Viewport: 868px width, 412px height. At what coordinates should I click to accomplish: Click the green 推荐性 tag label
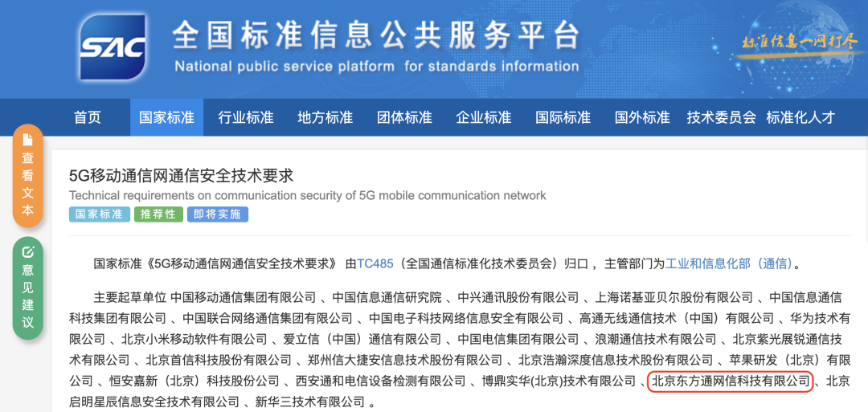click(x=158, y=214)
